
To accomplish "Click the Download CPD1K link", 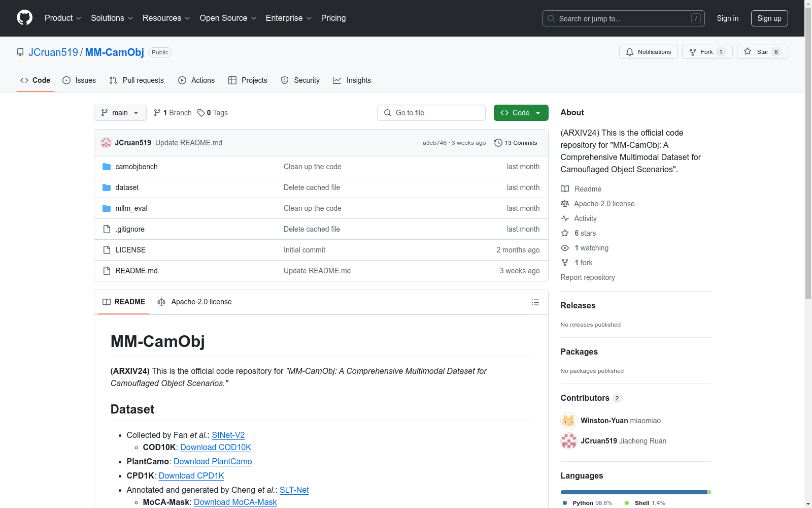I will (191, 475).
